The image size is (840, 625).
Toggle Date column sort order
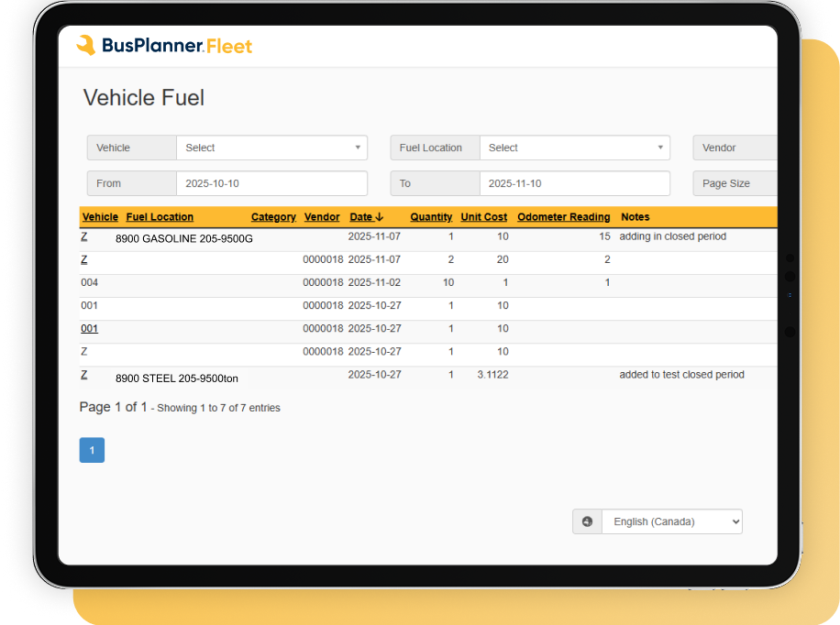click(x=366, y=217)
